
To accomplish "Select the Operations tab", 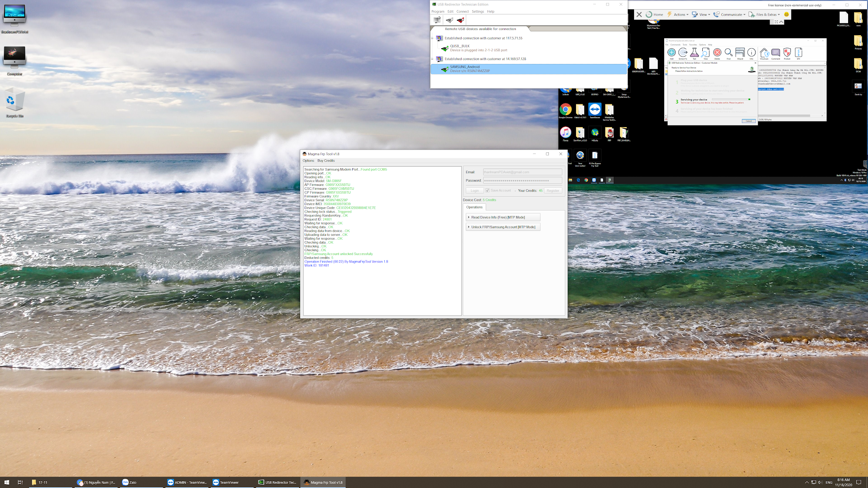I will (474, 207).
